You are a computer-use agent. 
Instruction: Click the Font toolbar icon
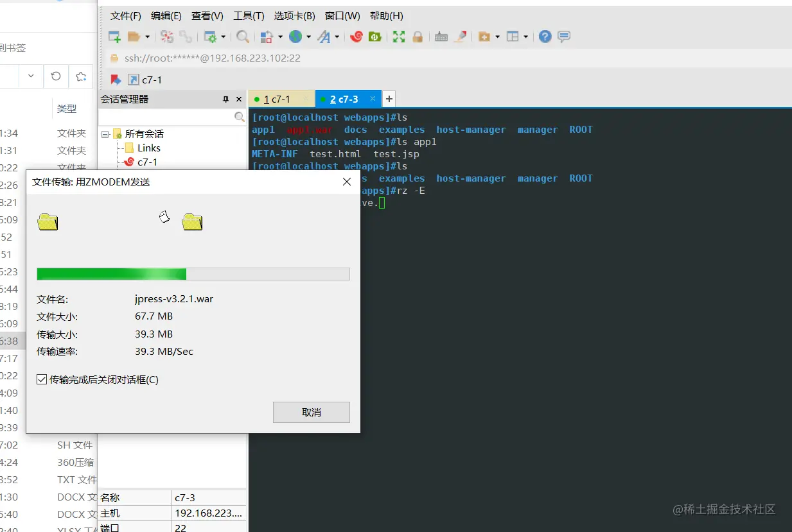[324, 37]
